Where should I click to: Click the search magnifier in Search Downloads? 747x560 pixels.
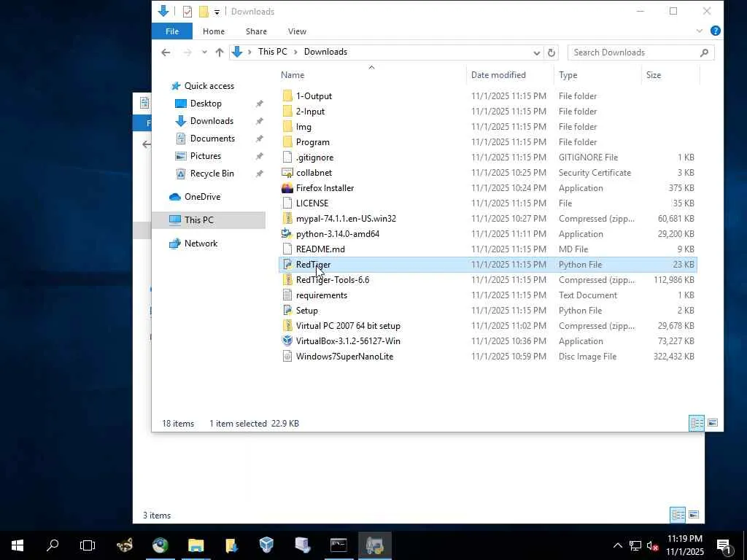(x=704, y=52)
